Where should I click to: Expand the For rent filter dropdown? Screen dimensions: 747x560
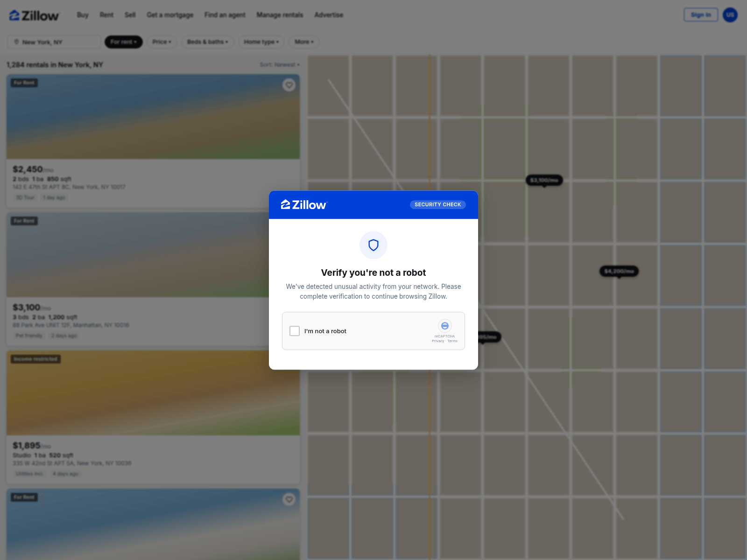click(124, 42)
